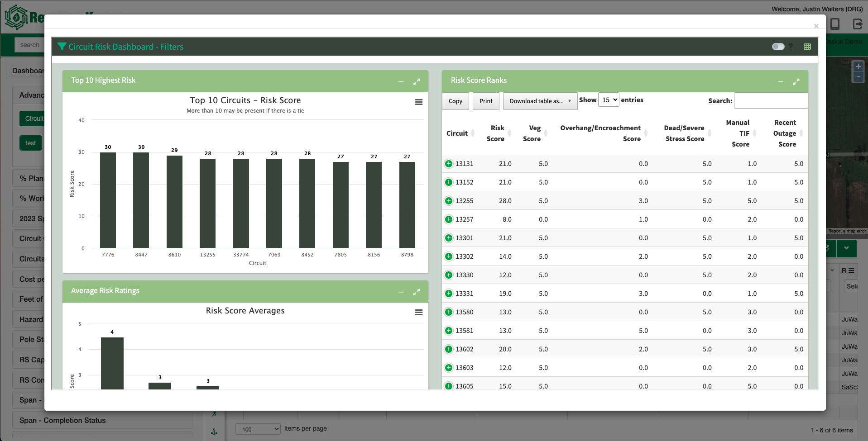868x441 pixels.
Task: Change the Show entries dropdown from 15
Action: tap(609, 100)
